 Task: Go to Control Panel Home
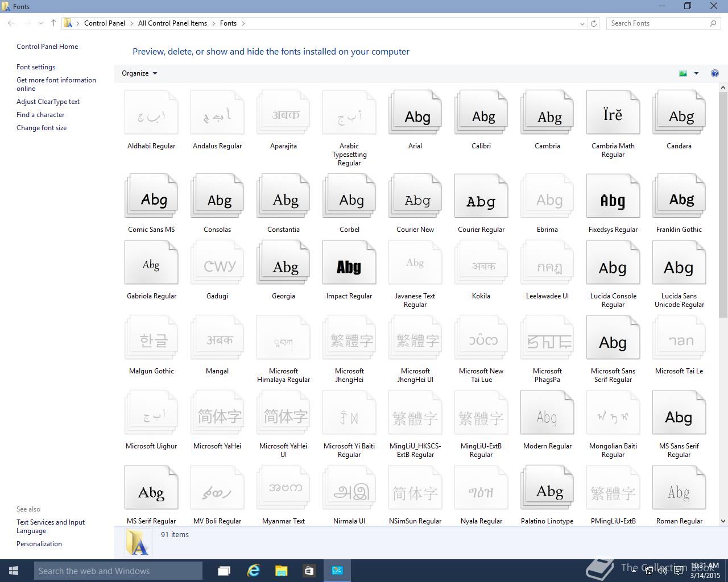click(47, 47)
